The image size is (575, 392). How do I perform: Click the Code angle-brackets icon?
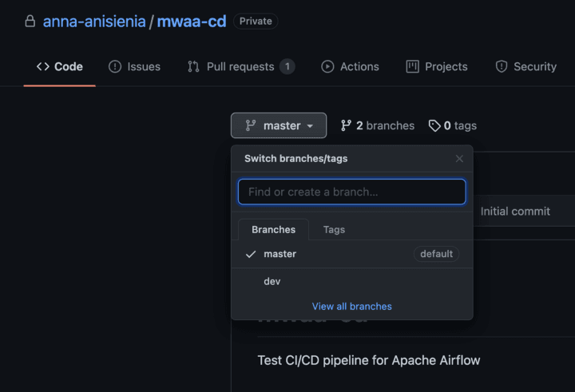43,67
